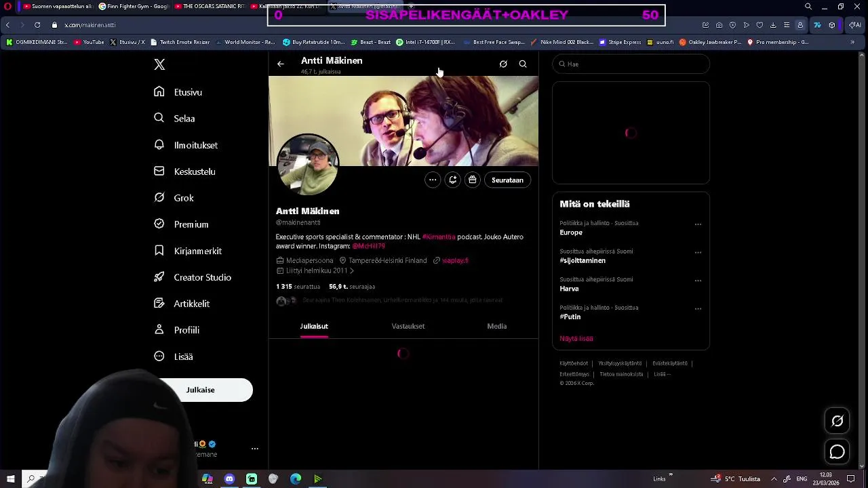View 56,9 t. seuraajaa followers list
The image size is (868, 488).
pyautogui.click(x=352, y=287)
